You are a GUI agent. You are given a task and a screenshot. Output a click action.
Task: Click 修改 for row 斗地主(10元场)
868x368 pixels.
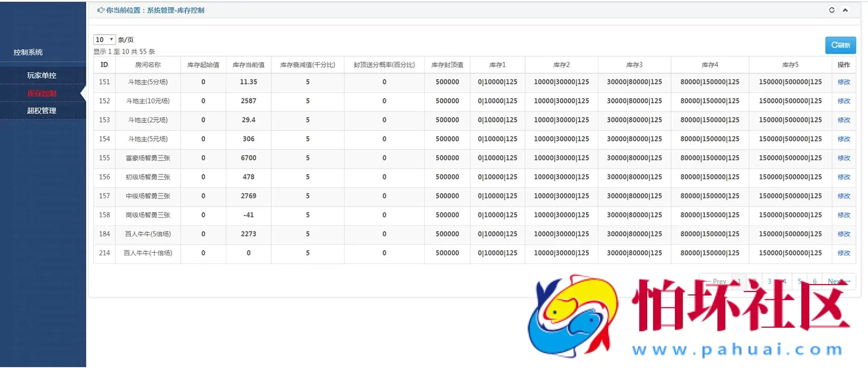pos(844,101)
